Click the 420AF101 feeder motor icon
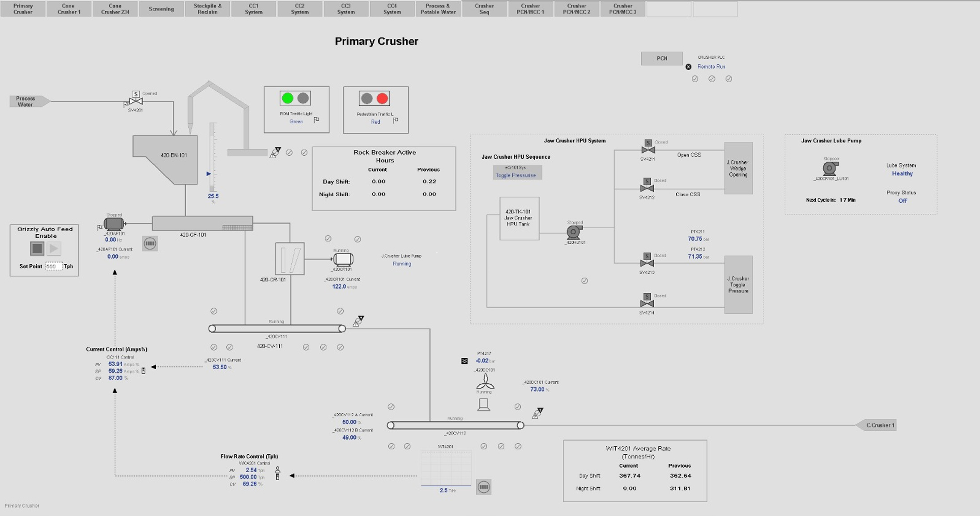 pyautogui.click(x=114, y=224)
